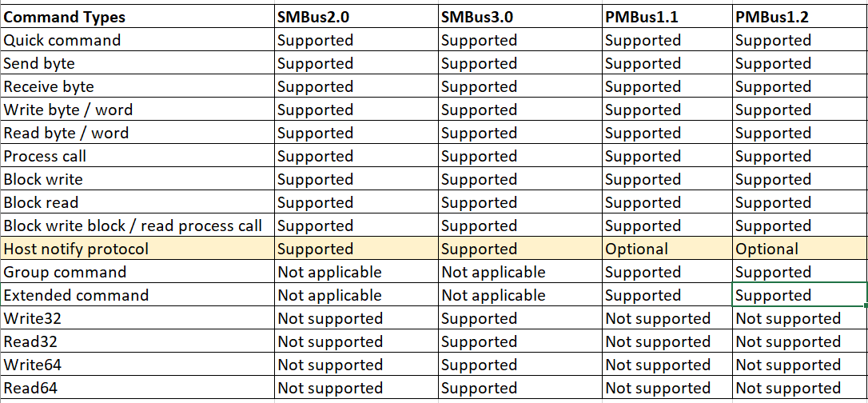Screen dimensions: 868x403
Task: Select Not supported for Write64 under PMBus1.1
Action: coord(667,365)
